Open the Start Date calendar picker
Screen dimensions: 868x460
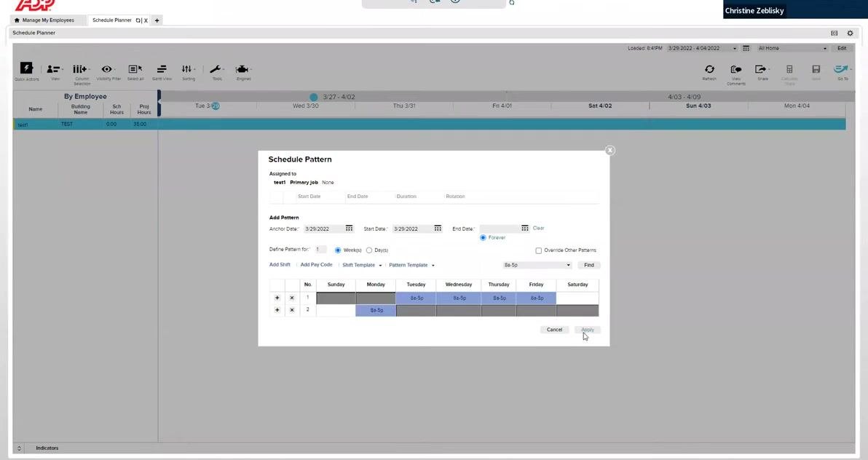[438, 228]
